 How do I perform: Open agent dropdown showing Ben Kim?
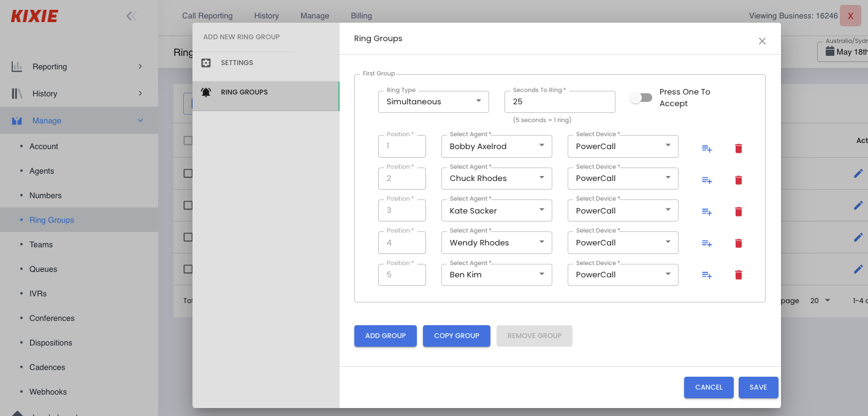(x=497, y=275)
